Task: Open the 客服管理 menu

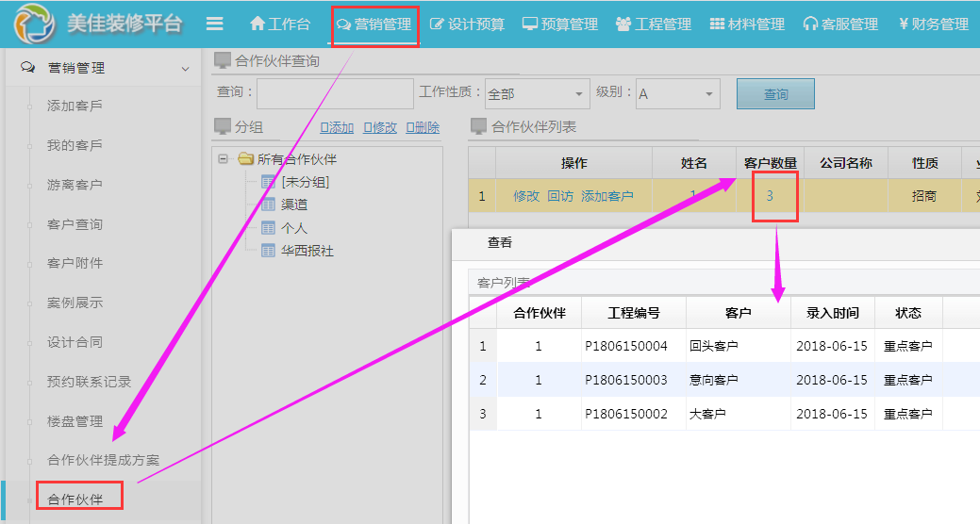Action: click(x=840, y=25)
